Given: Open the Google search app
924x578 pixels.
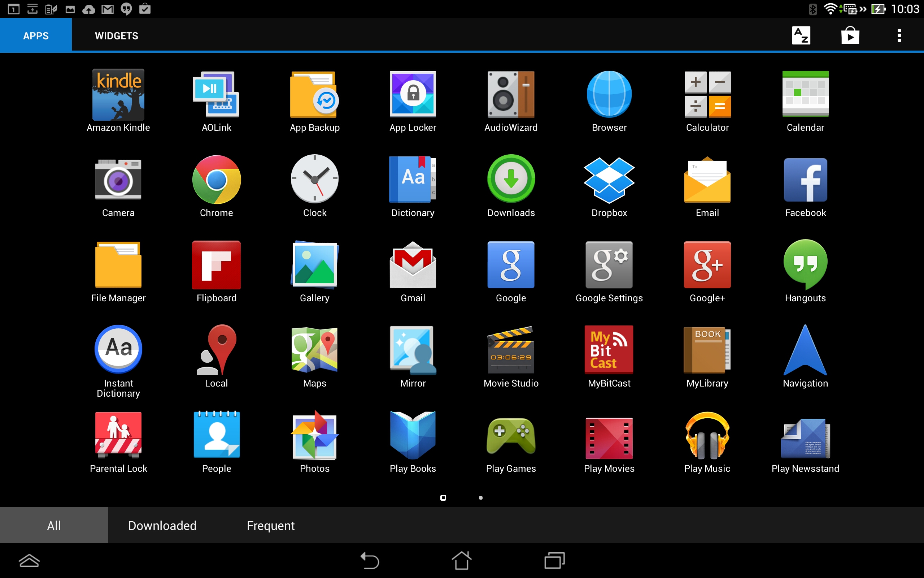Looking at the screenshot, I should tap(511, 271).
